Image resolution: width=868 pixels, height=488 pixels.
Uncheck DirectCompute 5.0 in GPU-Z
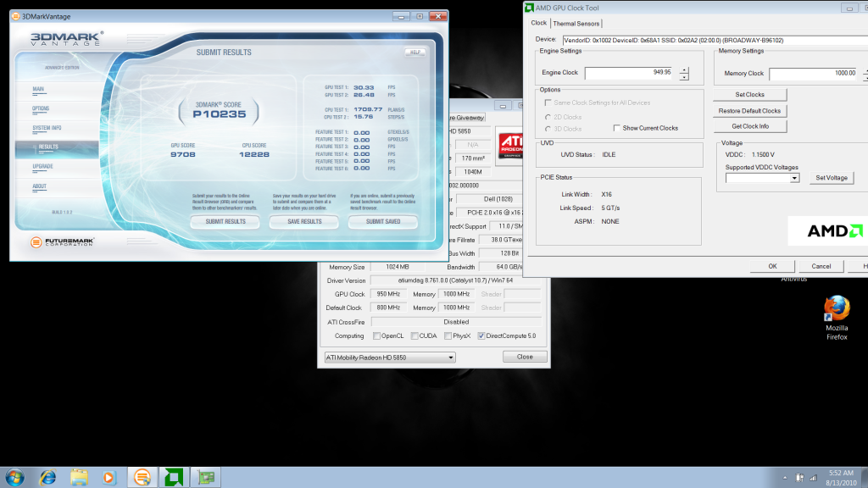(x=481, y=335)
